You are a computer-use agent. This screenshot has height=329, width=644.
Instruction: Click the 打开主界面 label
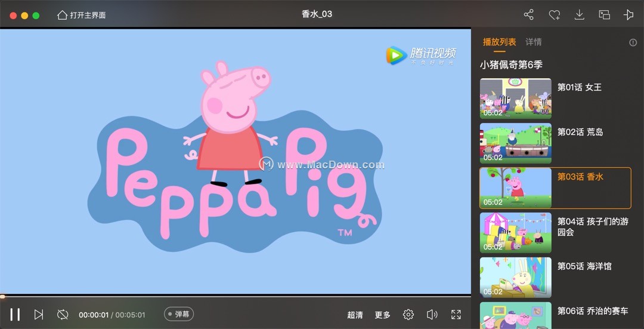88,15
